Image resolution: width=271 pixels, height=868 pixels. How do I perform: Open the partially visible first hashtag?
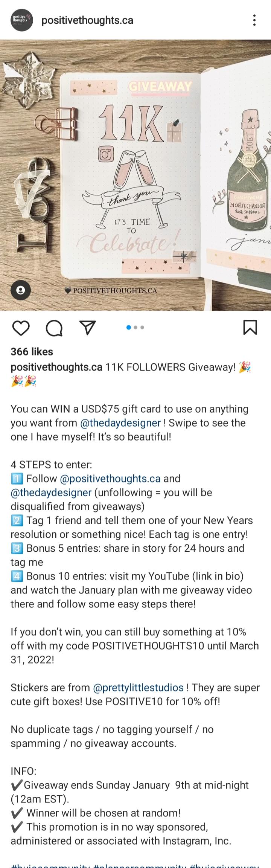tap(51, 865)
